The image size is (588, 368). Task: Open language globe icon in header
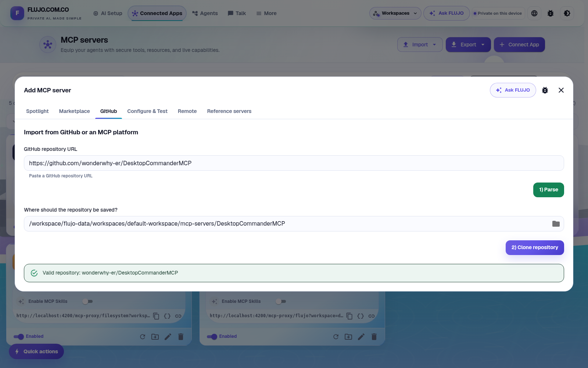click(x=534, y=13)
